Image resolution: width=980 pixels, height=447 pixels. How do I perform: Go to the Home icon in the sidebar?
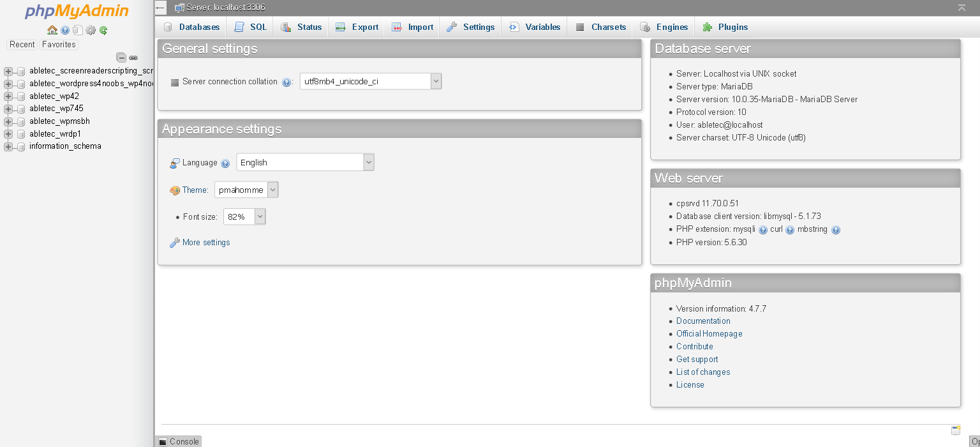click(52, 30)
